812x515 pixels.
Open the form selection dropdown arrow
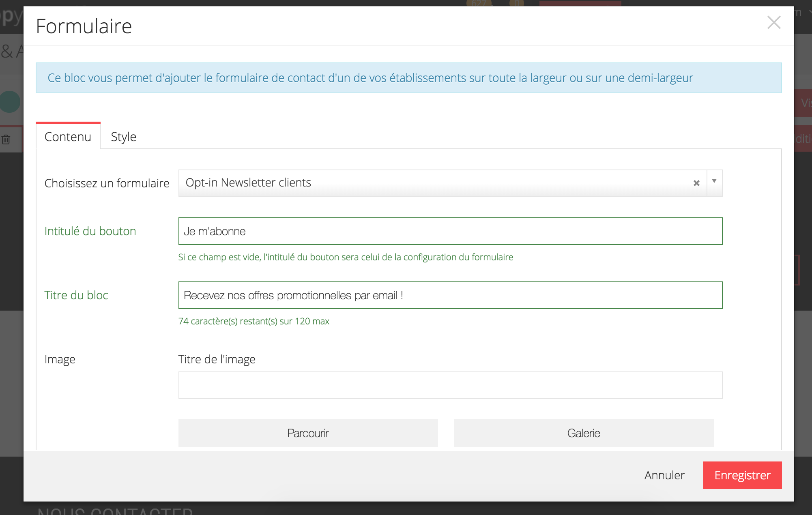pos(714,181)
